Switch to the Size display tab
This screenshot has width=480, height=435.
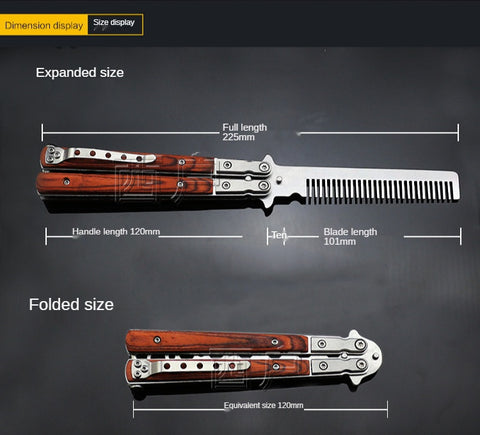115,24
